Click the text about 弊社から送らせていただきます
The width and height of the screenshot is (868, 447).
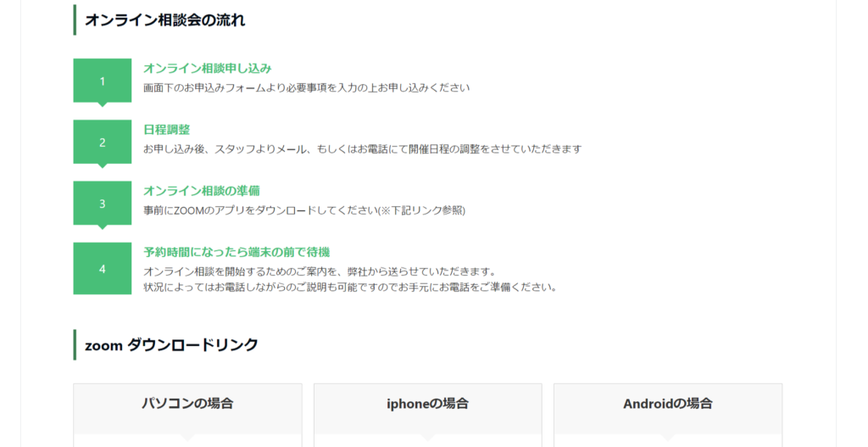click(320, 272)
